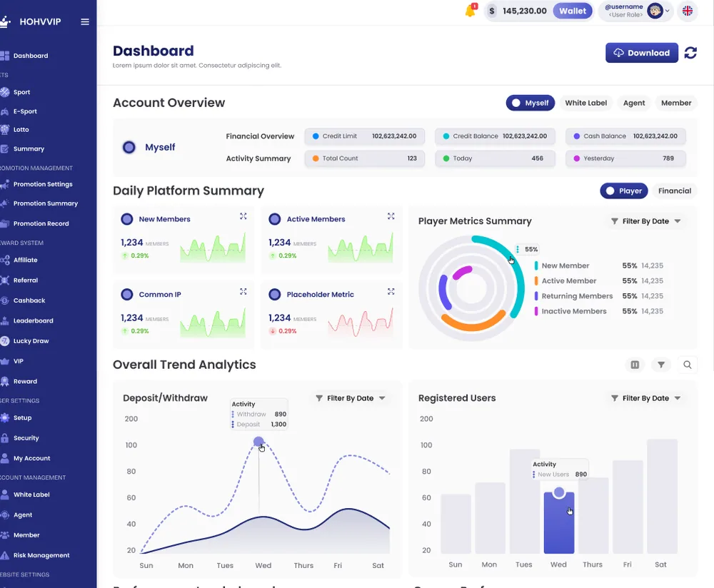The width and height of the screenshot is (714, 588).
Task: Click the Wallet button
Action: [x=573, y=11]
